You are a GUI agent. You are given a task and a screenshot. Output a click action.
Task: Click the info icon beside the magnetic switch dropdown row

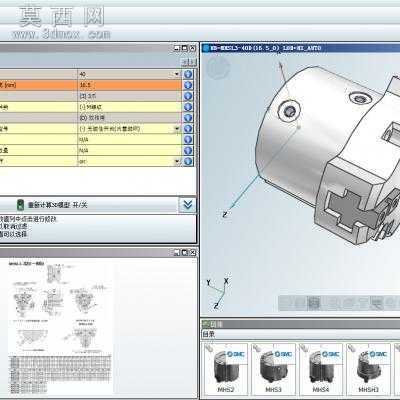[188, 129]
